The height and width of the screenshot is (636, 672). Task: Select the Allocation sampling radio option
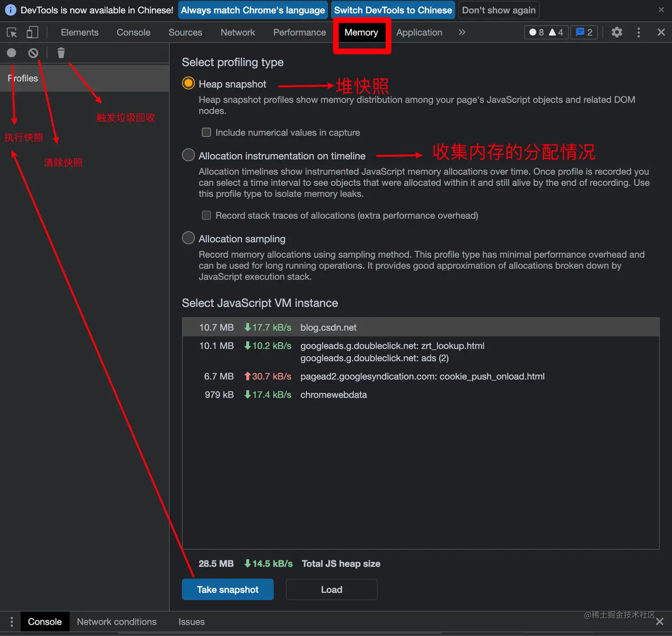pyautogui.click(x=188, y=238)
